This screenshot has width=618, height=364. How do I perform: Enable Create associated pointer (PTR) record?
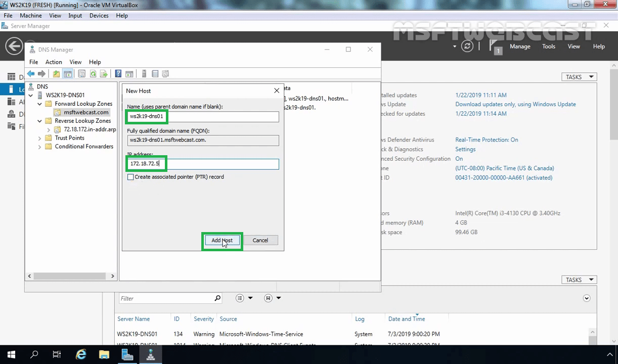click(x=130, y=177)
